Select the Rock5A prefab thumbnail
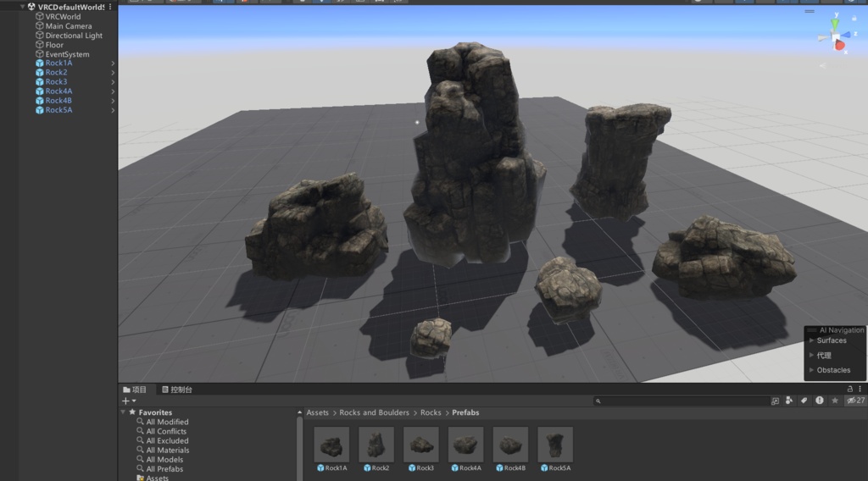The width and height of the screenshot is (868, 481). 555,445
